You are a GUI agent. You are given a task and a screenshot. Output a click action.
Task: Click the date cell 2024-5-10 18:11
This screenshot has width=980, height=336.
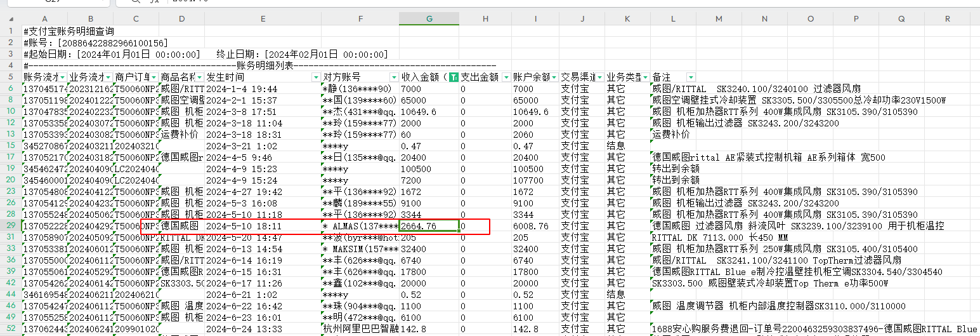263,225
